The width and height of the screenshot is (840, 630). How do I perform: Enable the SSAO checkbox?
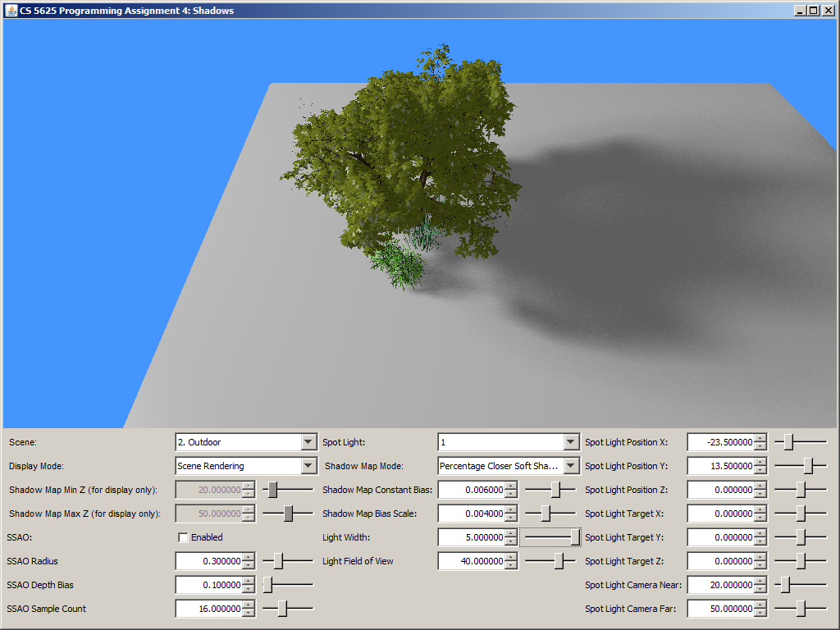click(183, 537)
